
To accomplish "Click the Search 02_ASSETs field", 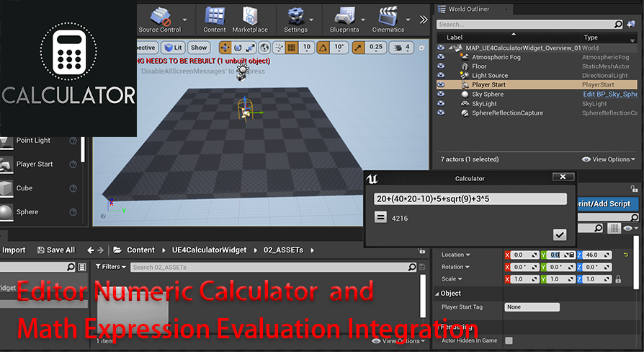I will pos(273,268).
